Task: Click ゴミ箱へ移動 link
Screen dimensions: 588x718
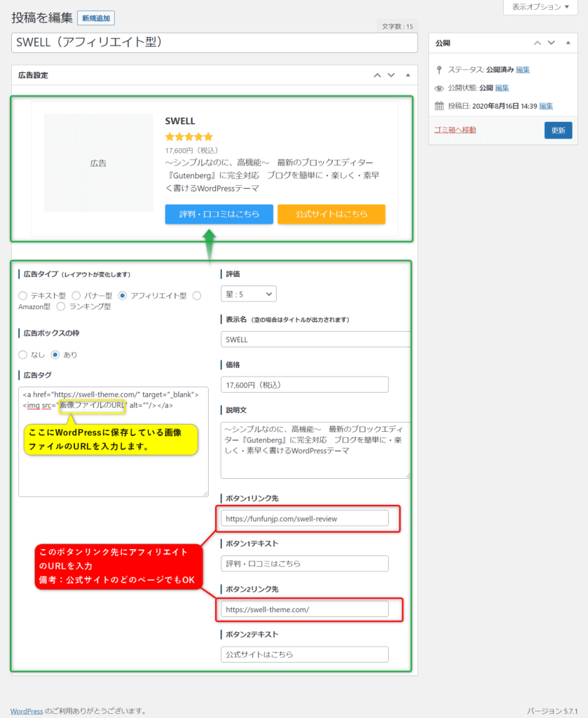Action: (455, 130)
